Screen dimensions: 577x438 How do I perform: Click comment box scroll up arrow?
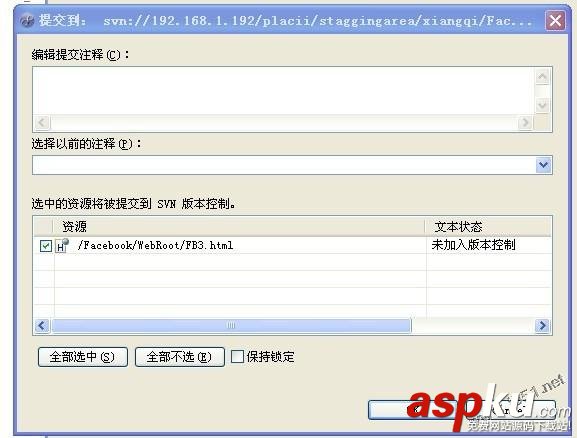coord(542,77)
